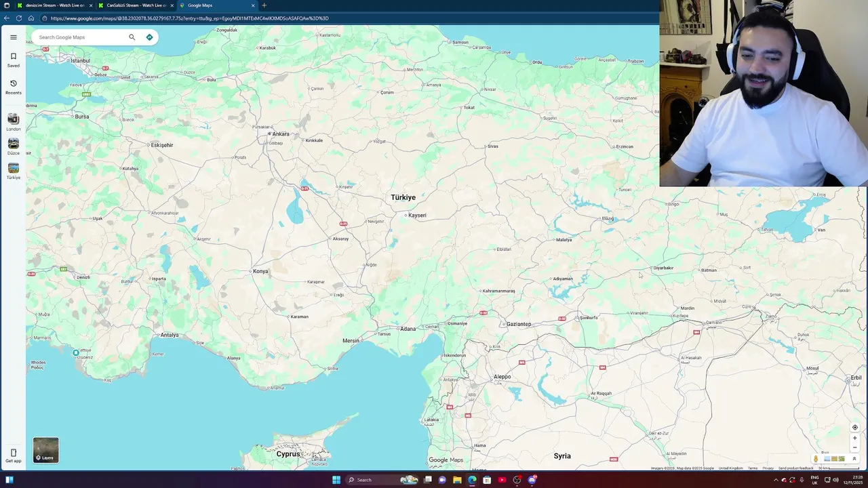Open the Google Maps hamburger menu

[x=13, y=37]
